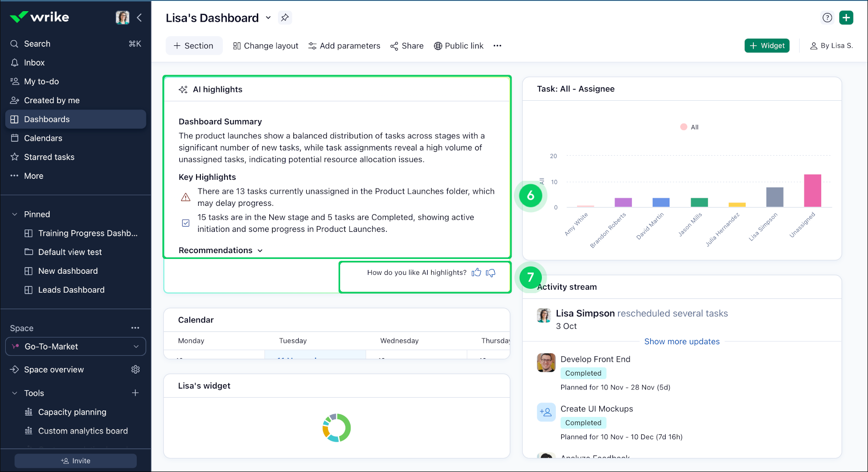Click the pink Unassigned bar in chart
The height and width of the screenshot is (472, 868).
812,190
